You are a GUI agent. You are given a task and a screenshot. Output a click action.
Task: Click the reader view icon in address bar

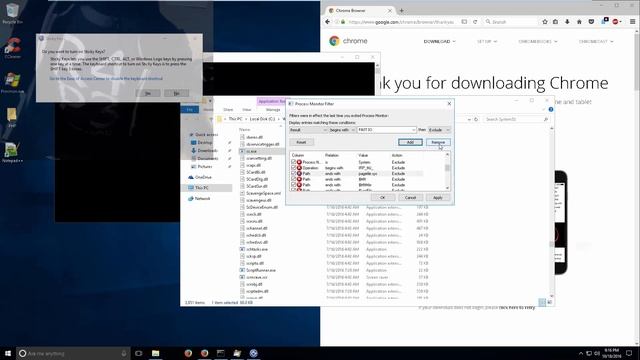click(464, 22)
